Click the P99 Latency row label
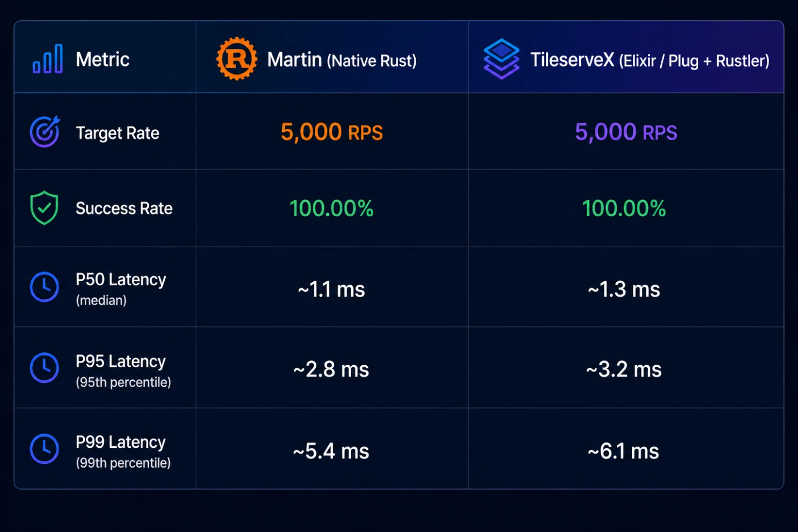 pyautogui.click(x=121, y=442)
